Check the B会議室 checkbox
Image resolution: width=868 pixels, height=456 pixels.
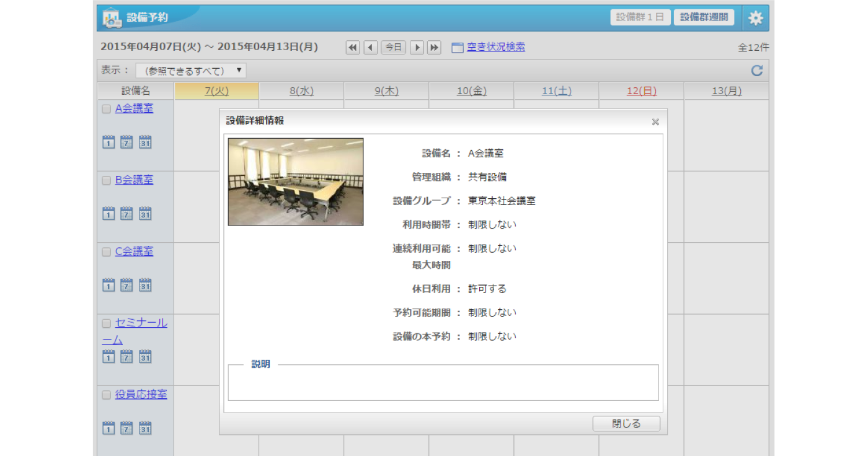(106, 180)
